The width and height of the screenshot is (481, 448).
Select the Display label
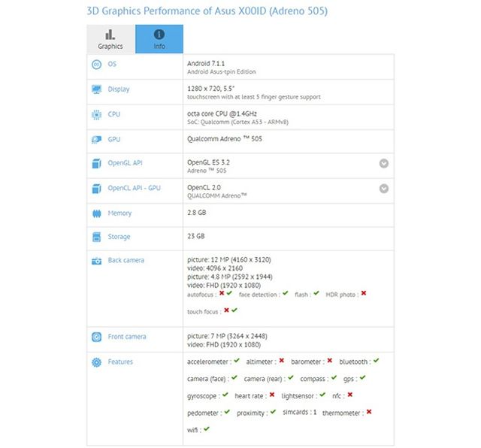point(119,89)
